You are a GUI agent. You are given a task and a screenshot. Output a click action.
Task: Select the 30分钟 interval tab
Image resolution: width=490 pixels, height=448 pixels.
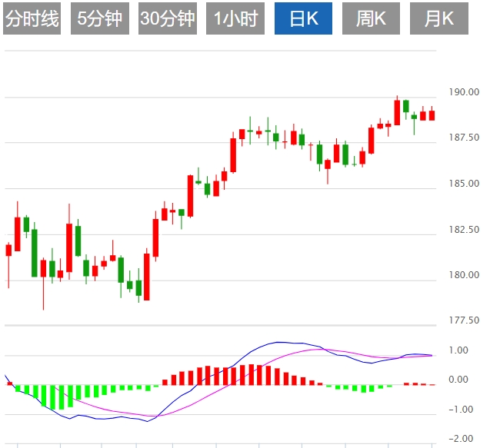168,18
